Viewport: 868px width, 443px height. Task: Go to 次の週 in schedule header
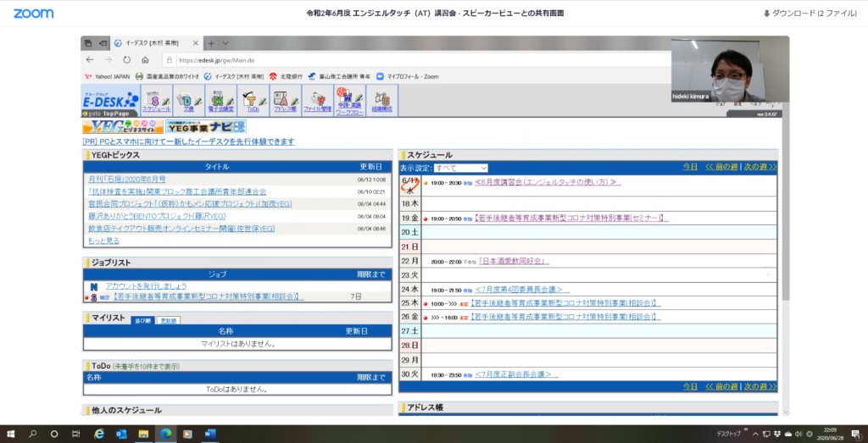pos(759,167)
